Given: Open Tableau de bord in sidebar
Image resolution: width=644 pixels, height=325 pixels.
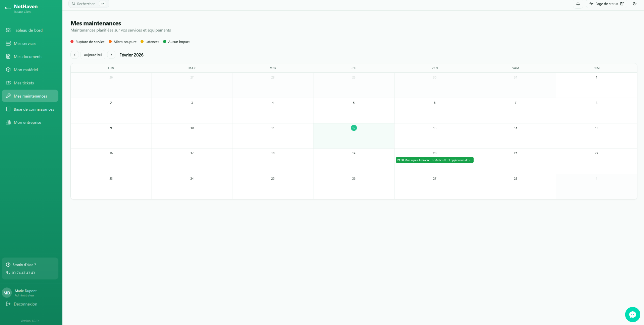Looking at the screenshot, I should click(x=30, y=30).
